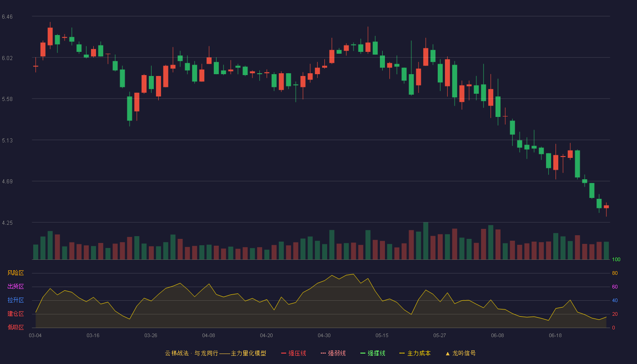The width and height of the screenshot is (637, 364).
Task: Select the 拉升区 zone label
Action: pos(15,300)
